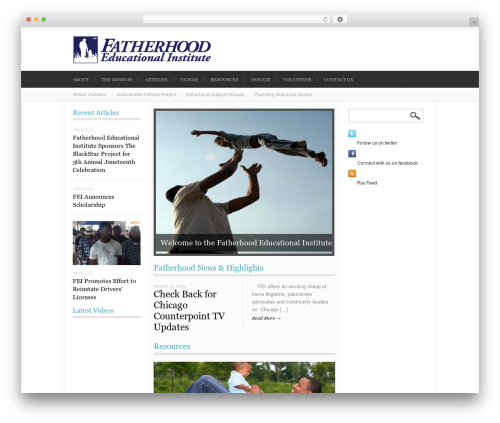Open the Incarcerated Fathers Project link
Viewport: 500px width, 423px height.
146,95
